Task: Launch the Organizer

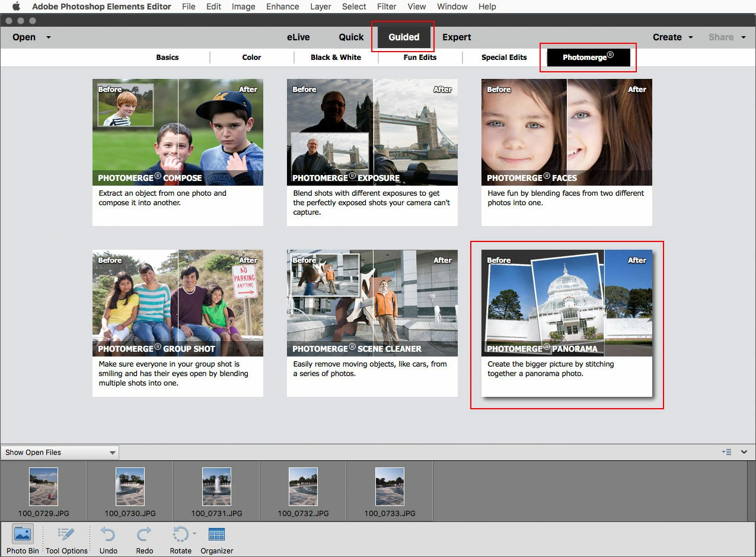Action: (217, 539)
